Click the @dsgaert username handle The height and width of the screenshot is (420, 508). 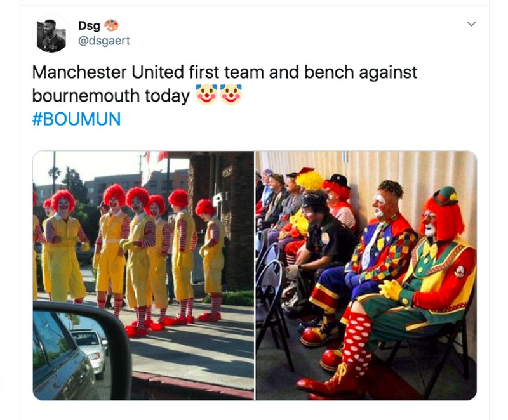104,41
